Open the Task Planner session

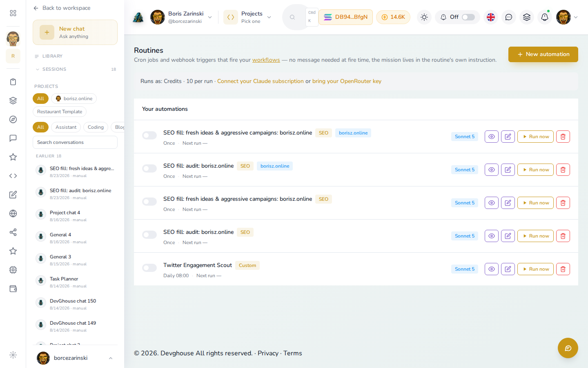coord(75,282)
